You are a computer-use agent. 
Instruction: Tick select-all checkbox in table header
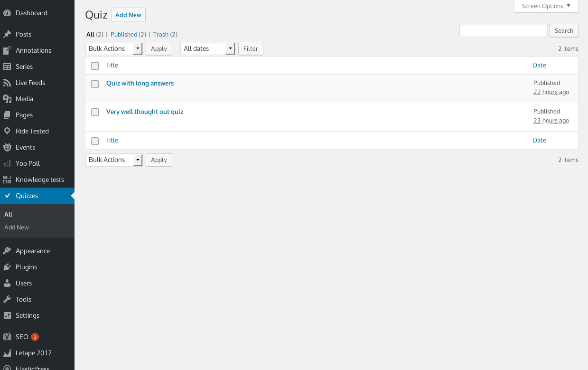(95, 66)
